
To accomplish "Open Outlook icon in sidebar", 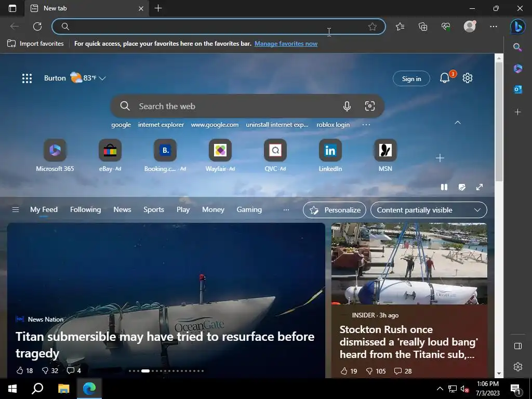I will point(518,89).
